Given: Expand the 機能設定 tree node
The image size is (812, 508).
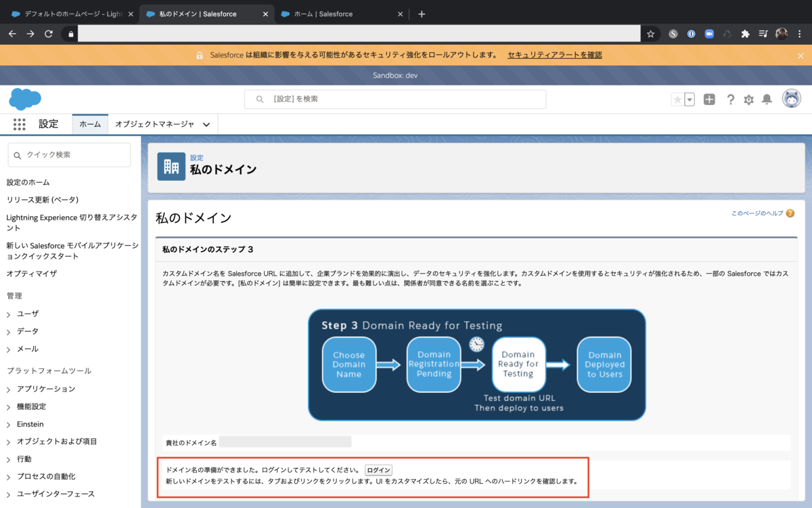Looking at the screenshot, I should point(9,407).
